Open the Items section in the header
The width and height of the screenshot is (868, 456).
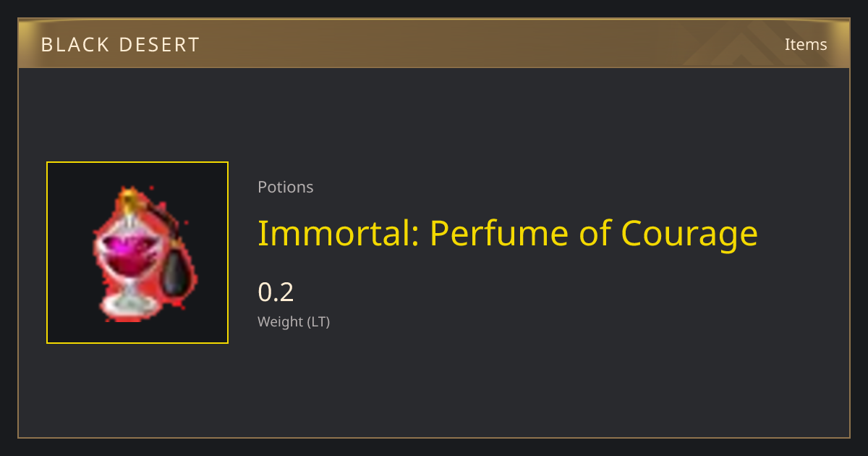coord(806,44)
